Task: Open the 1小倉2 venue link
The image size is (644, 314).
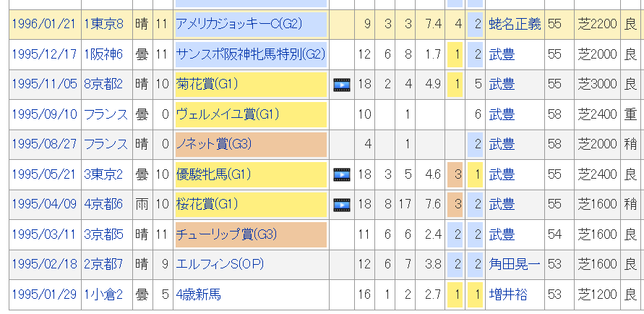Action: [103, 294]
